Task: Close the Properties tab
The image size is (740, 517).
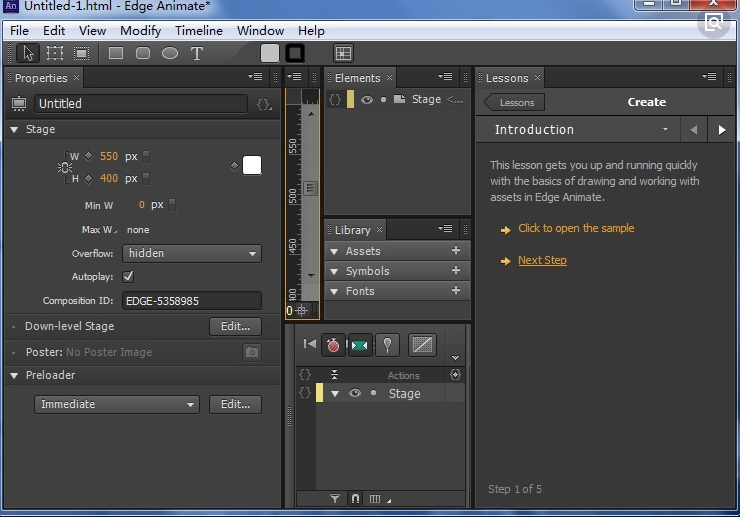Action: point(76,77)
